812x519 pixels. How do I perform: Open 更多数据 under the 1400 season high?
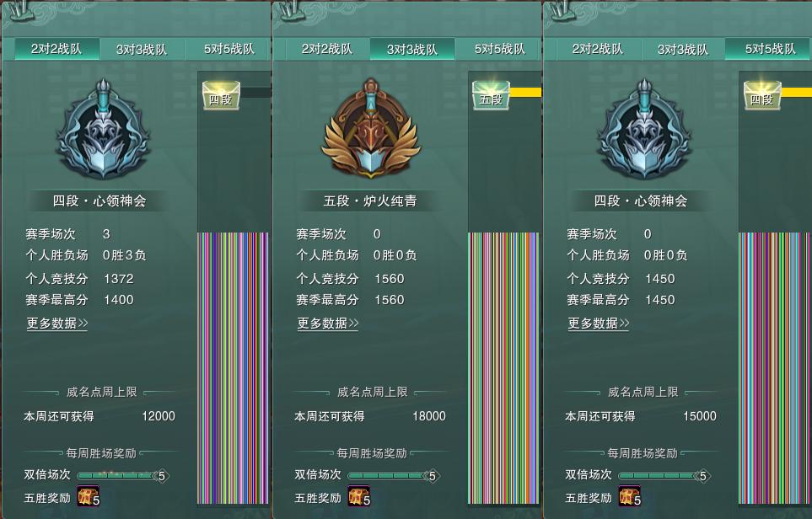[57, 324]
